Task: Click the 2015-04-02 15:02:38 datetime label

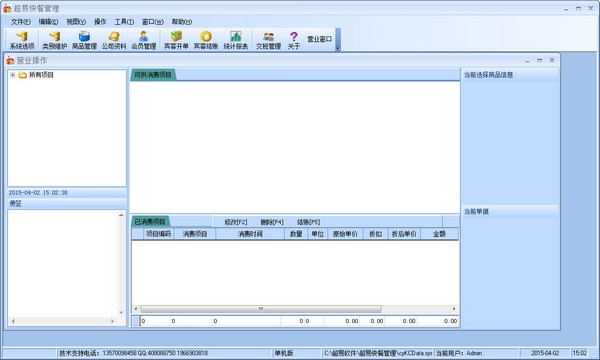Action: click(x=38, y=193)
